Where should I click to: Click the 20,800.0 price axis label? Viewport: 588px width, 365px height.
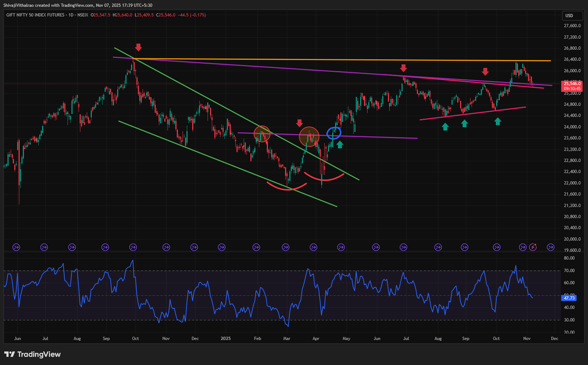[x=572, y=216]
